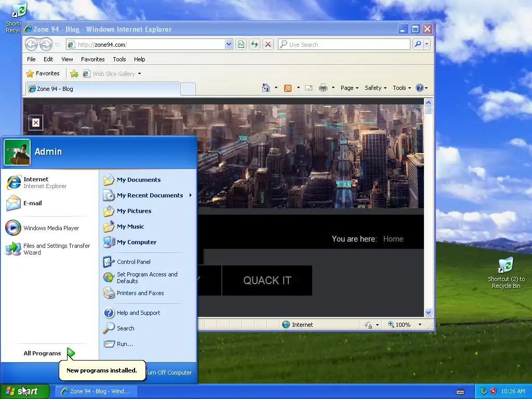The height and width of the screenshot is (399, 532).
Task: Open My Documents folder
Action: (148, 180)
